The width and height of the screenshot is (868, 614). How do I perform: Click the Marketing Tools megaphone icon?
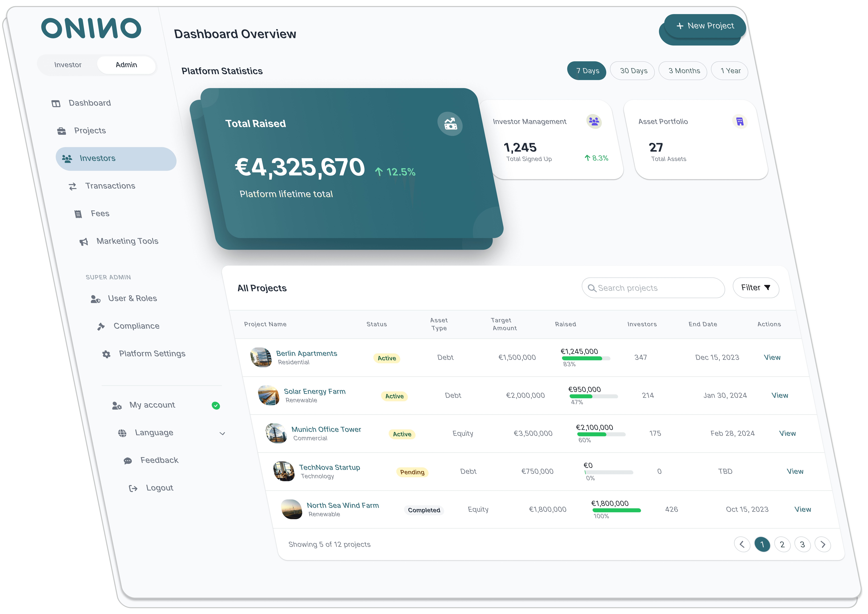coord(84,242)
